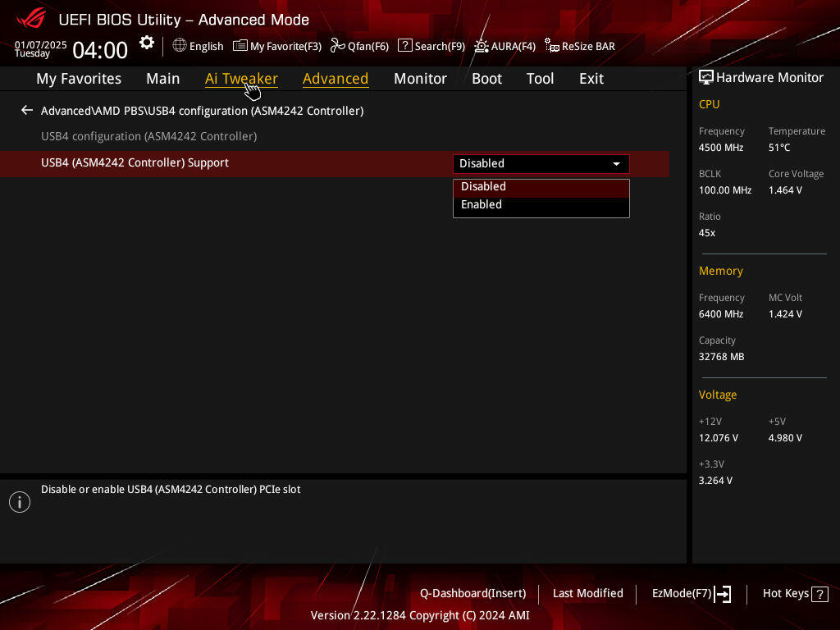Open Hot Keys help
The width and height of the screenshot is (840, 630).
[786, 594]
